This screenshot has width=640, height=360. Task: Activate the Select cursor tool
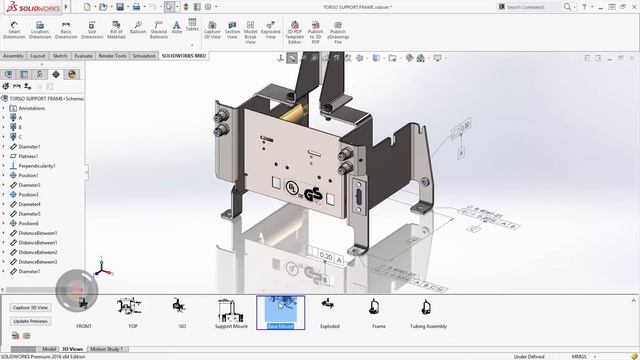pyautogui.click(x=169, y=7)
